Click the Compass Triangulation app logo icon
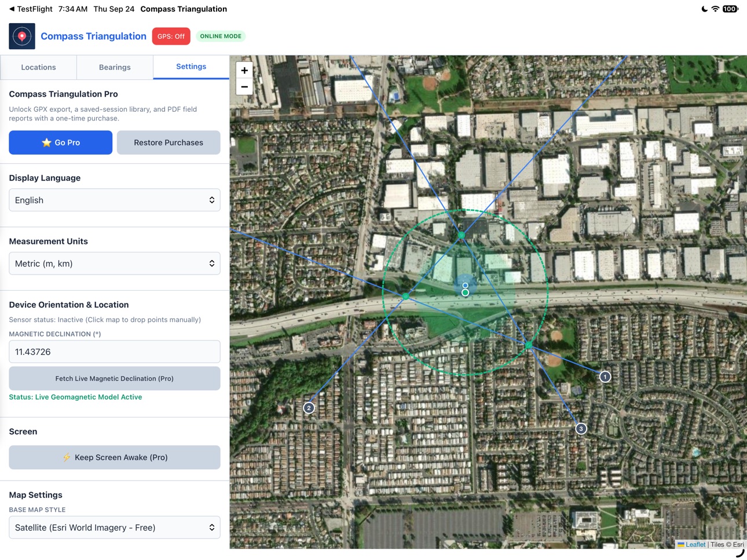 click(x=22, y=36)
